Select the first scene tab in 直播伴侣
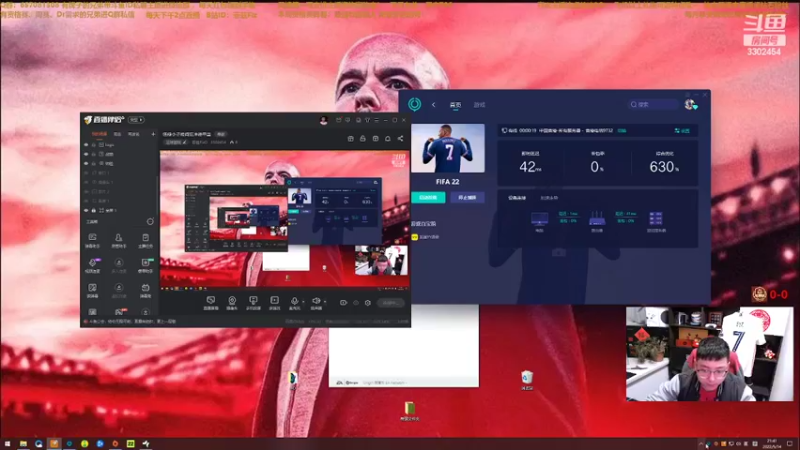 pos(99,134)
